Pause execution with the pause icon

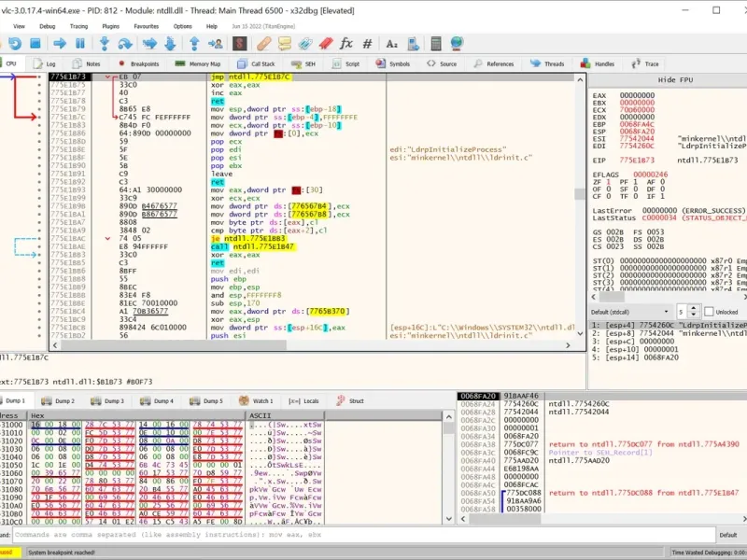(x=80, y=43)
